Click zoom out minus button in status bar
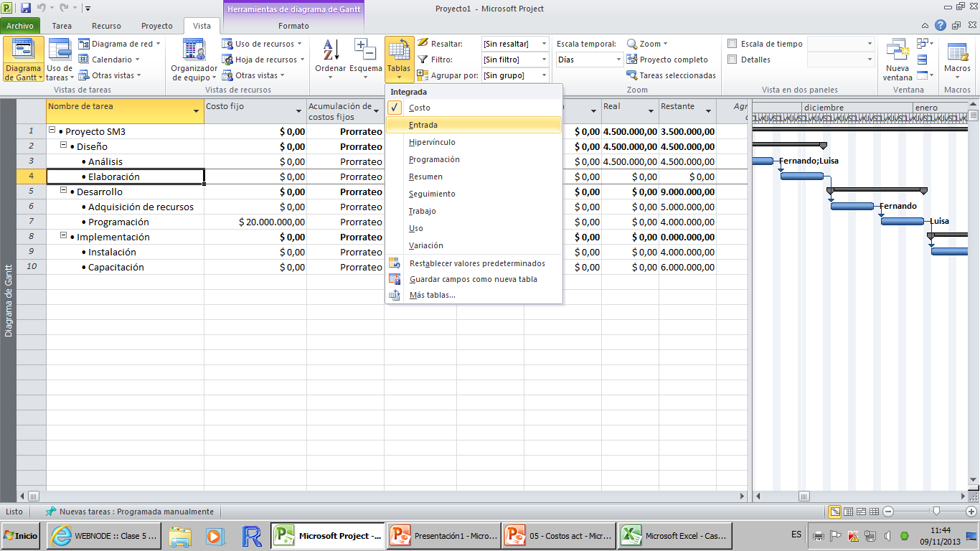Image resolution: width=980 pixels, height=551 pixels. coord(888,512)
